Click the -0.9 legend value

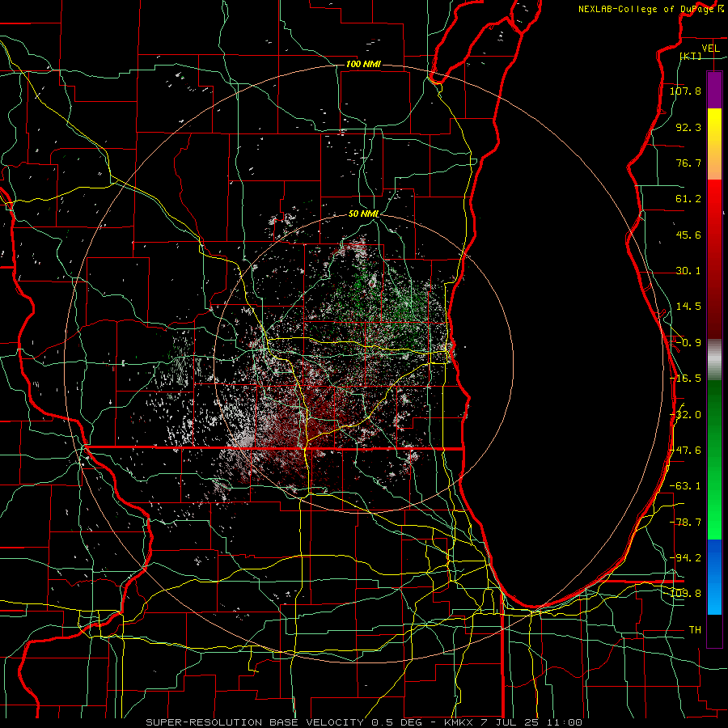click(688, 343)
